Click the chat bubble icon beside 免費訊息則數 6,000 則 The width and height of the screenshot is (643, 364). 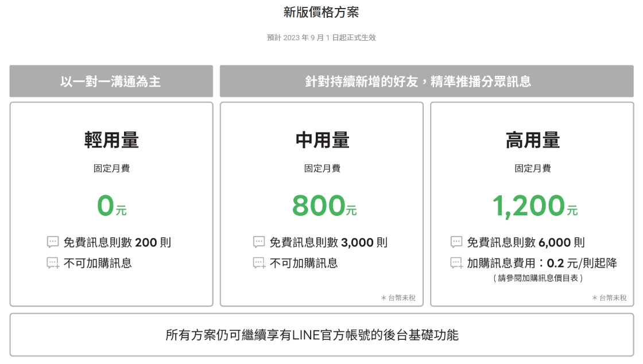click(456, 242)
